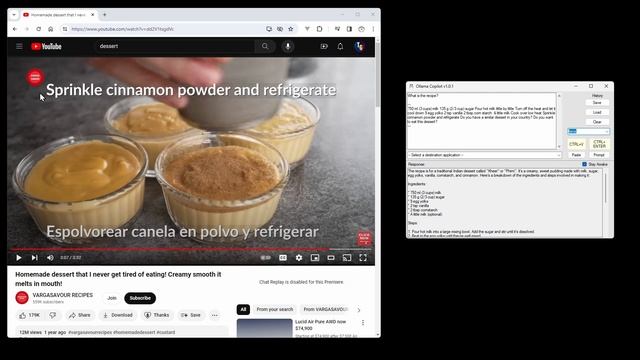Bookmark this page with the star icon
Viewport: 640px width, 360px height.
pos(291,29)
